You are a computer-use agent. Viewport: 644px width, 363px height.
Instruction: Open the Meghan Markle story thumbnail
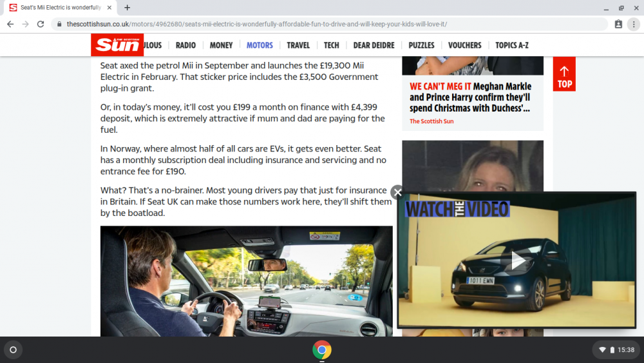click(x=473, y=66)
